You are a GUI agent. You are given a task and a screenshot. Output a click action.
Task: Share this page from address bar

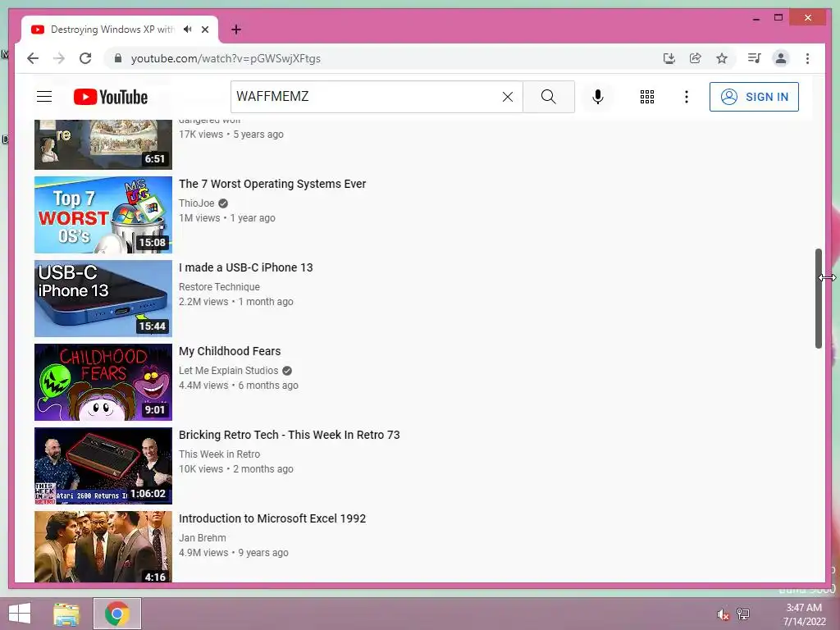(696, 58)
